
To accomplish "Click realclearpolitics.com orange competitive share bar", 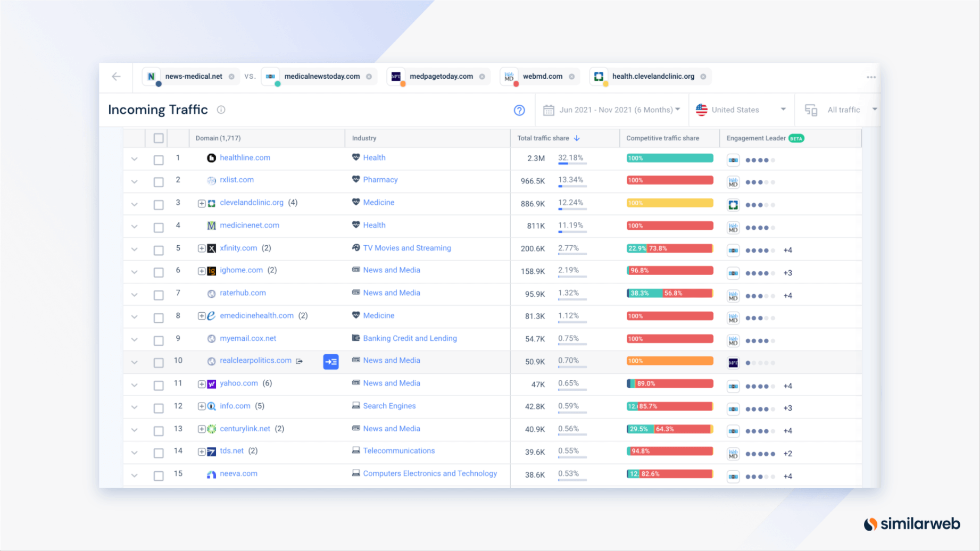I will [670, 361].
